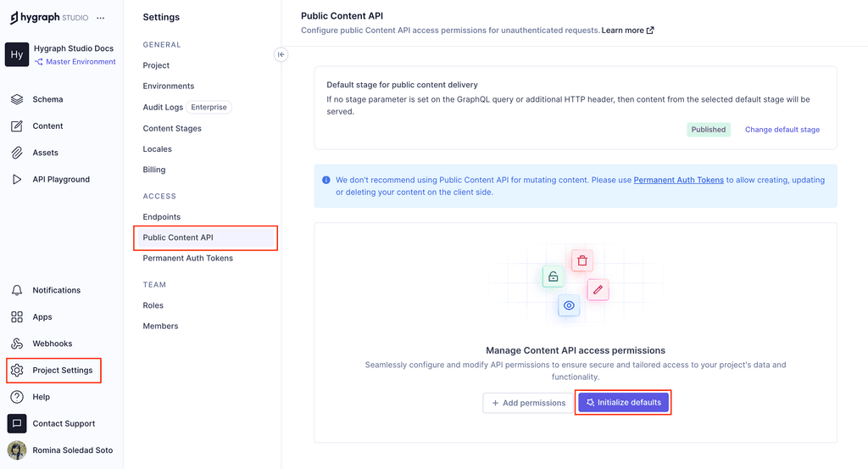The width and height of the screenshot is (868, 469).
Task: Open the Apps grid icon
Action: (x=17, y=317)
